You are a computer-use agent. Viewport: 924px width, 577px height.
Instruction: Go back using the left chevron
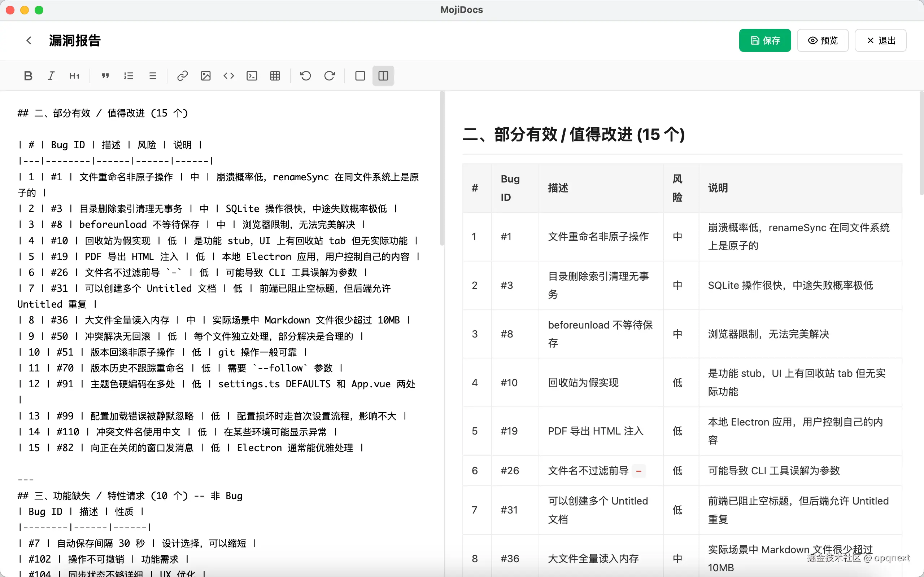pyautogui.click(x=29, y=40)
